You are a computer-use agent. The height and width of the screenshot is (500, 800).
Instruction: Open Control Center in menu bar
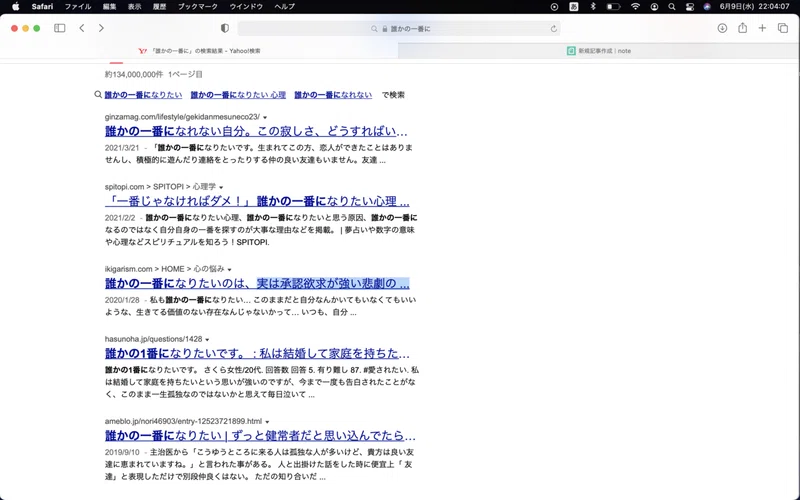[690, 7]
